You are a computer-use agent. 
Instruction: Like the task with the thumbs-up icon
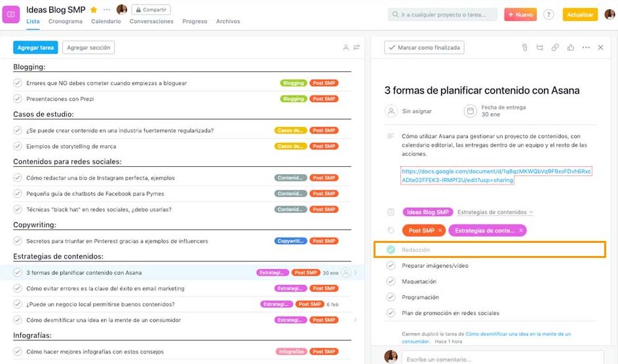(x=570, y=48)
